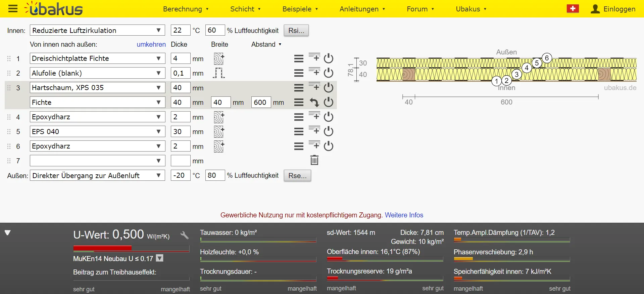Open the hamburger menu next to Ubakus logo
The height and width of the screenshot is (294, 644).
13,9
